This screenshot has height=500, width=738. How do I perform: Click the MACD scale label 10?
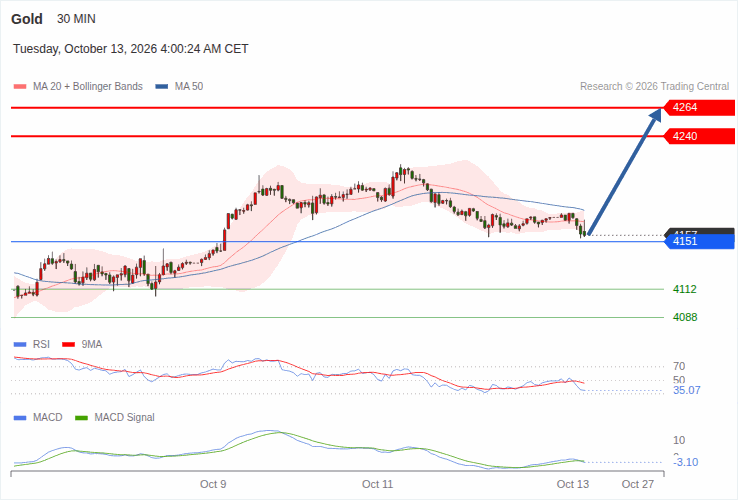679,441
